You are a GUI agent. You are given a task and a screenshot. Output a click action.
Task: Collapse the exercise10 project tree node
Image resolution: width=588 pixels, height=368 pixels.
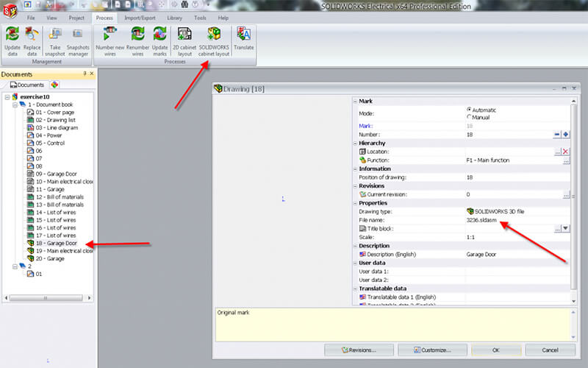(7, 97)
